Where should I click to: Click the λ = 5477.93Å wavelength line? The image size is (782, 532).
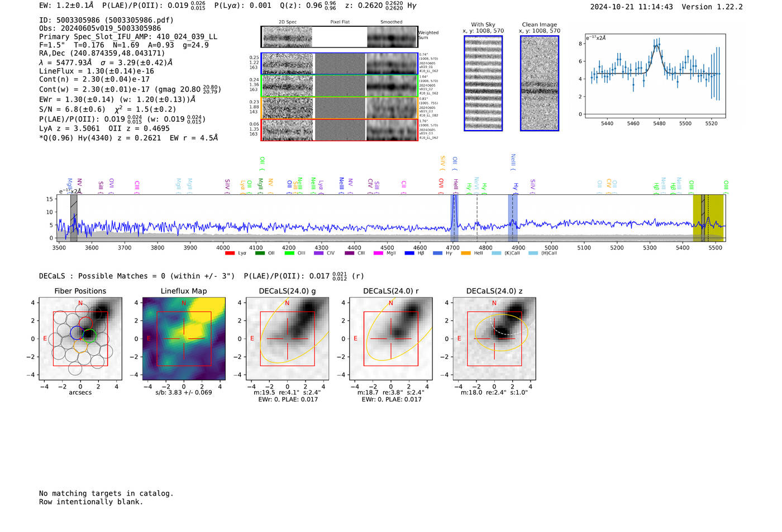click(106, 63)
